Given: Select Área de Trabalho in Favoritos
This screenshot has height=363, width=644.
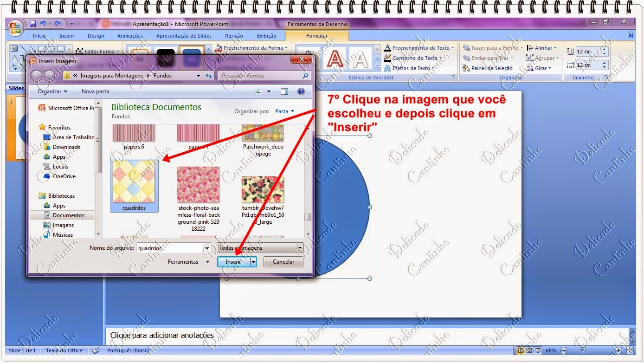Looking at the screenshot, I should (x=69, y=137).
